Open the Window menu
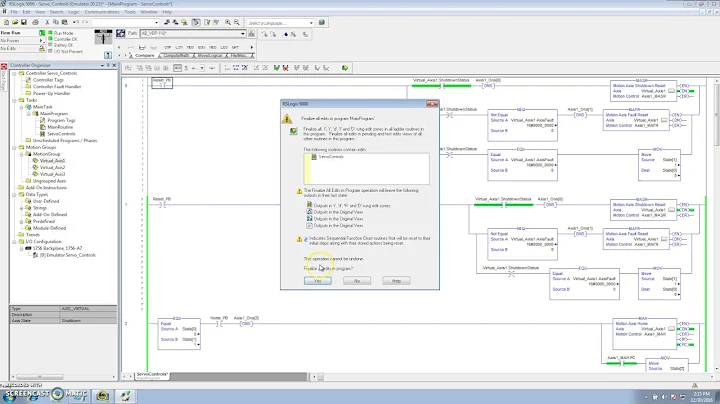This screenshot has width=720, height=404. click(x=149, y=12)
